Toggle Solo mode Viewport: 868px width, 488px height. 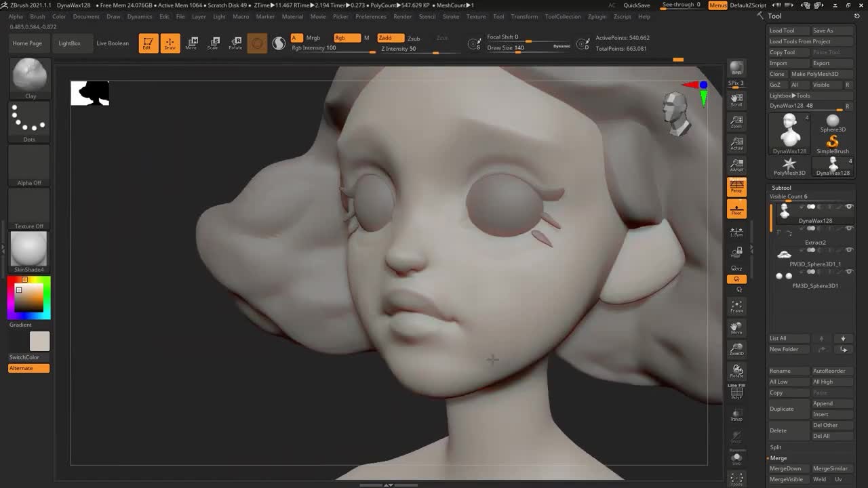click(736, 458)
